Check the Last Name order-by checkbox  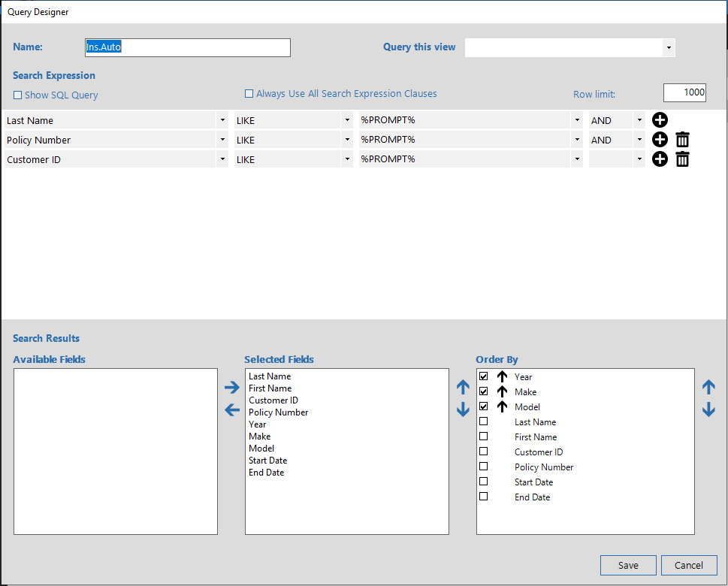pyautogui.click(x=483, y=421)
